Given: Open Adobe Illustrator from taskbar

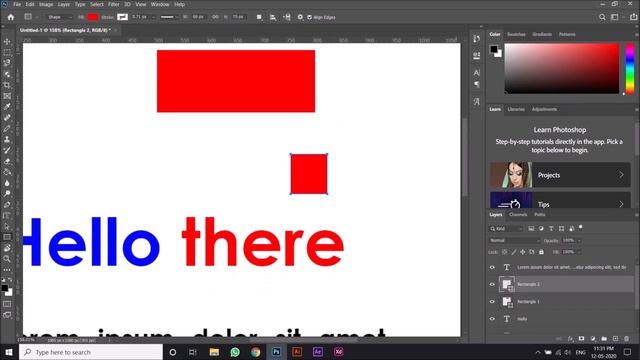Looking at the screenshot, I should pyautogui.click(x=297, y=352).
